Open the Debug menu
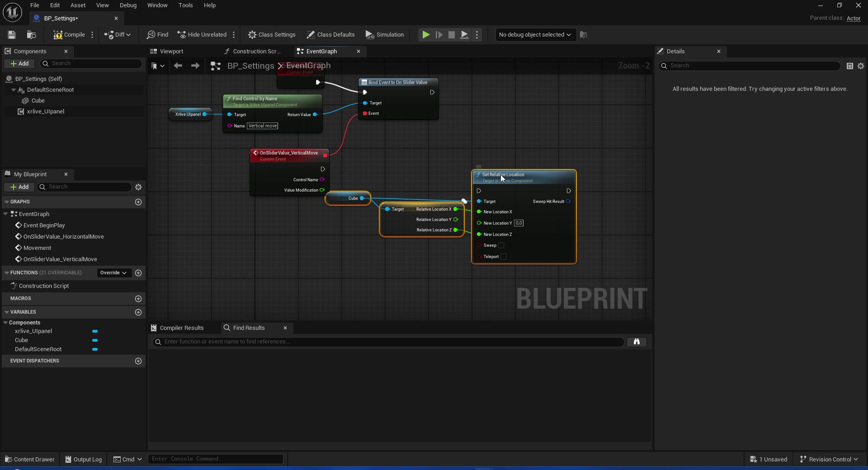868x470 pixels. tap(128, 5)
